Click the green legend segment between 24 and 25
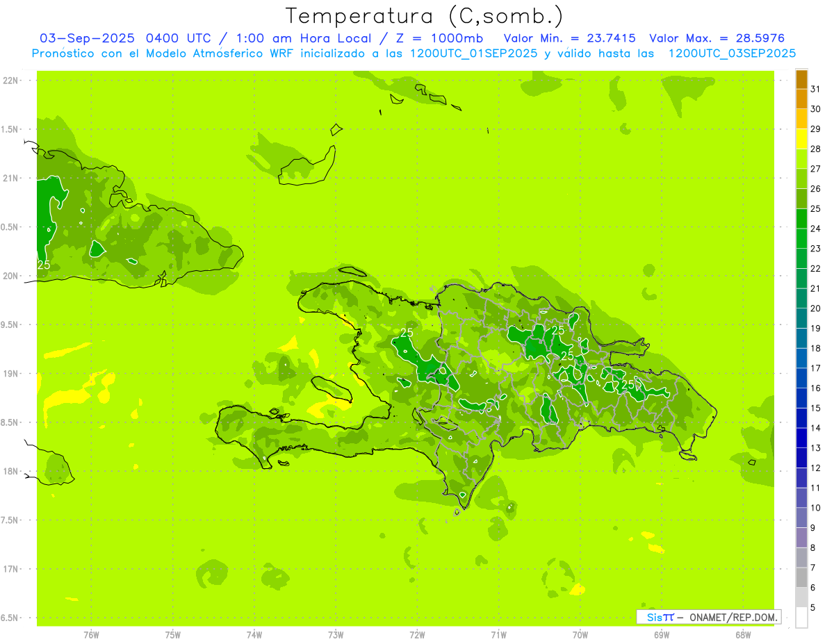Screen dimensions: 834x644 [801, 219]
